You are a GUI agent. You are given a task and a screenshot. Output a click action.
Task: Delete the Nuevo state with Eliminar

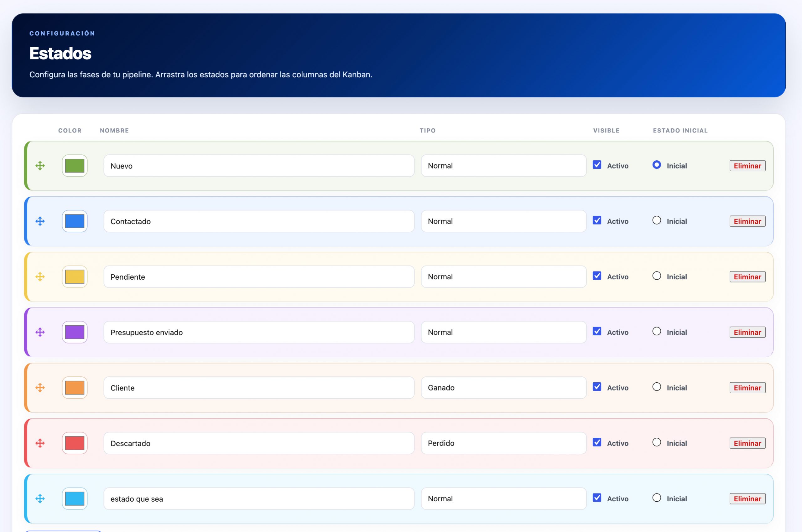747,166
